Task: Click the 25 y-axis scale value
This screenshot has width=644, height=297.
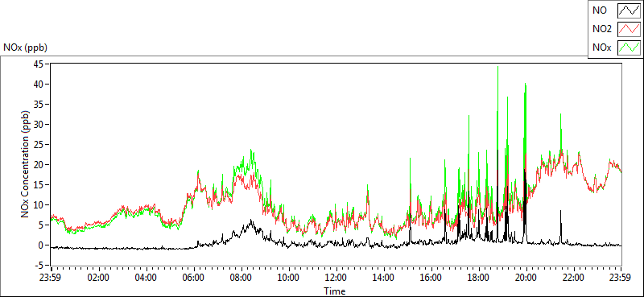Action: click(x=38, y=144)
